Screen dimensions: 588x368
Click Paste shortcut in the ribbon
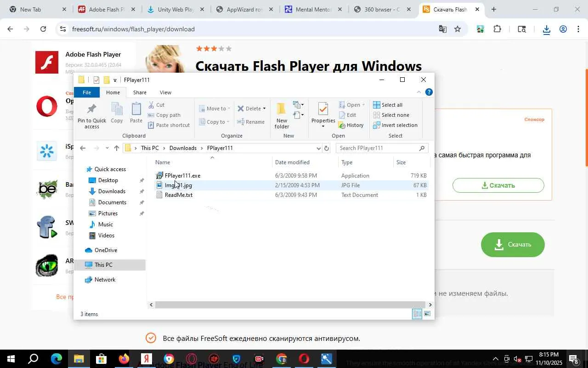(169, 125)
